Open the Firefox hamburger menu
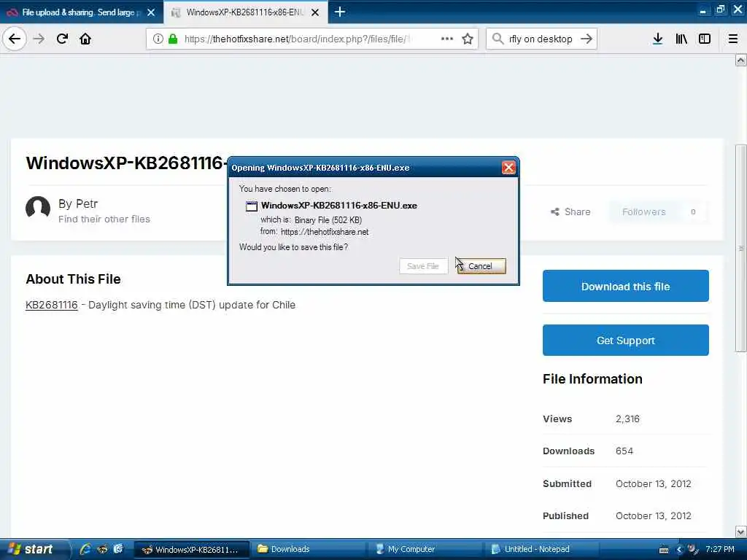This screenshot has width=747, height=560. coord(733,39)
